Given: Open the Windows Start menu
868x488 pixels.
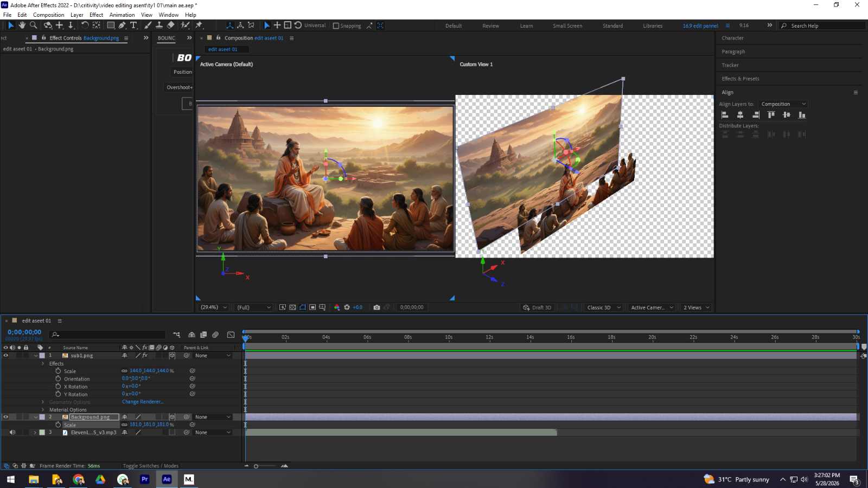Looking at the screenshot, I should 11,479.
